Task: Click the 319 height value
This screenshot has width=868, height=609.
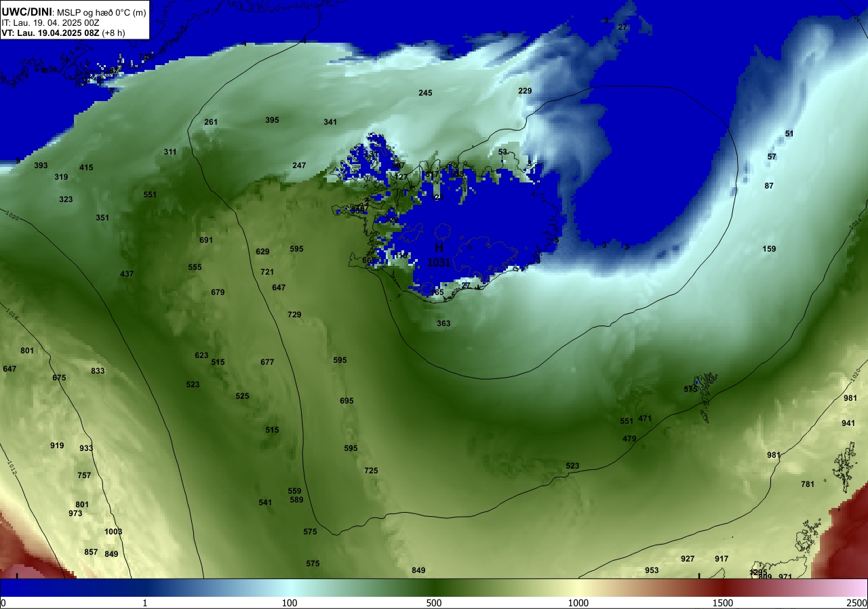Action: point(61,177)
